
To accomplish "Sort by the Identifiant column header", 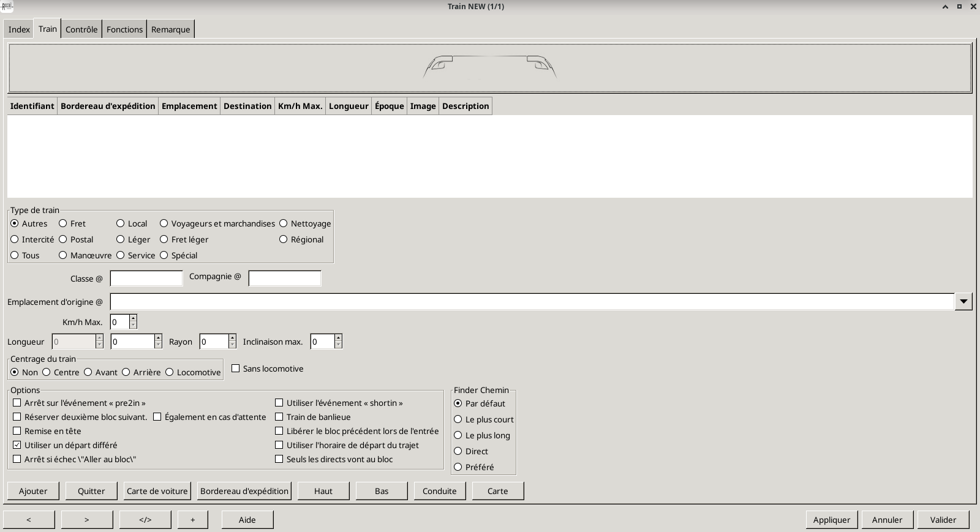I will 32,106.
